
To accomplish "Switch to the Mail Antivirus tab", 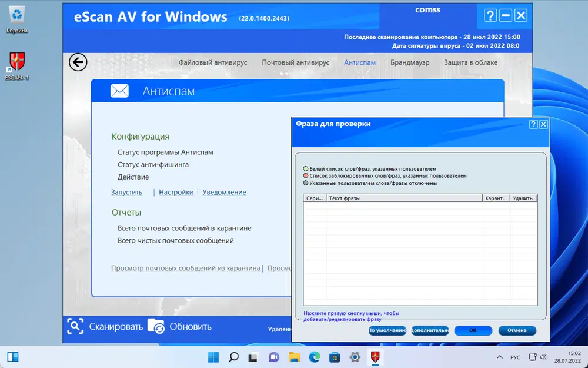I will (296, 62).
